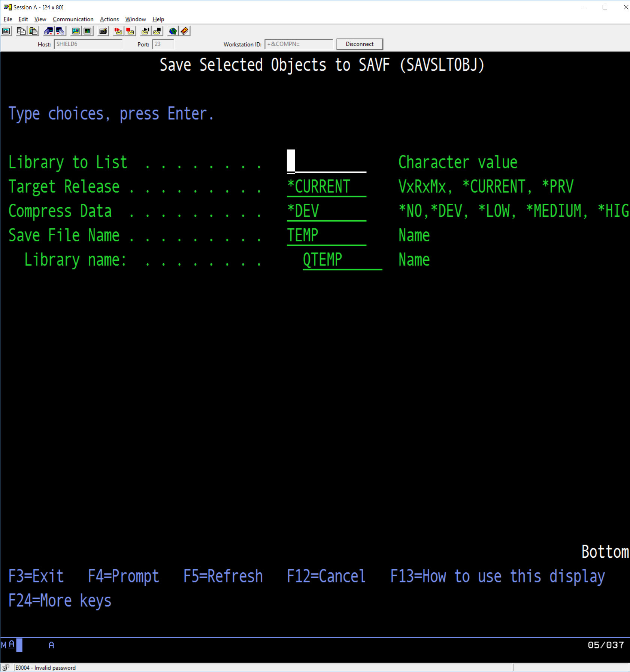
Task: Open the Window menu
Action: pyautogui.click(x=135, y=19)
